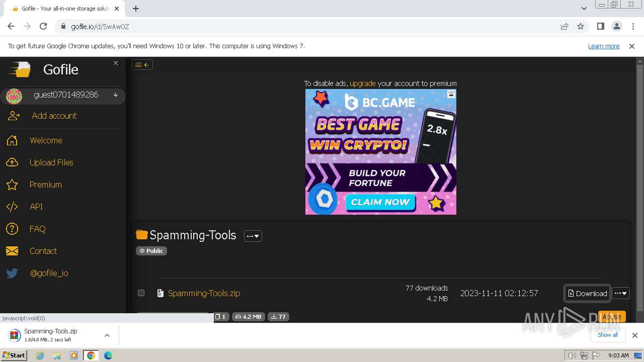Click the 77 downloads text
This screenshot has height=362, width=644.
tap(427, 288)
